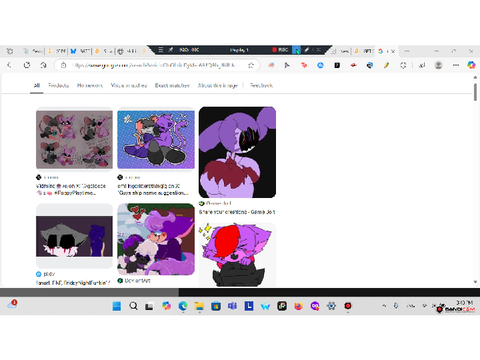Open the browser Settings and more menu
The width and height of the screenshot is (480, 360).
[456, 65]
